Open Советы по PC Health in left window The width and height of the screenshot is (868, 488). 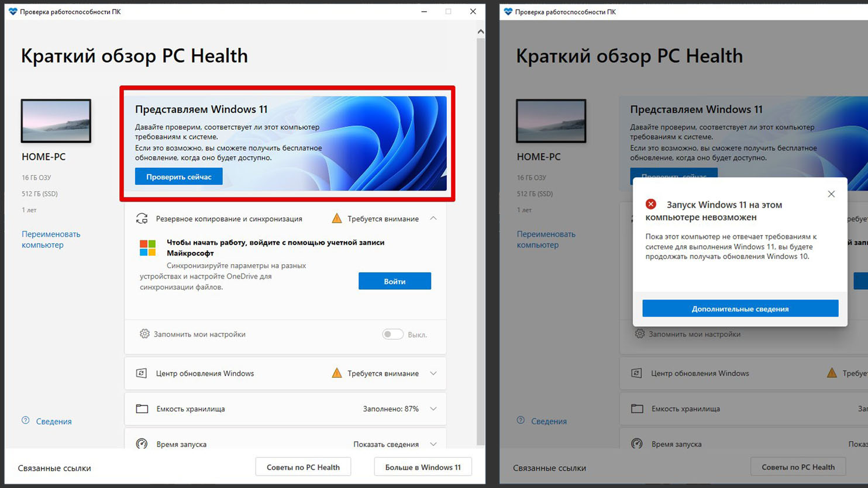[x=303, y=467]
